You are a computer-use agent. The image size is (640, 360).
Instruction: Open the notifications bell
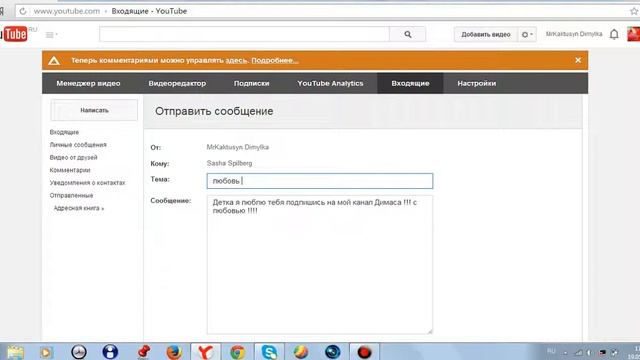point(614,35)
